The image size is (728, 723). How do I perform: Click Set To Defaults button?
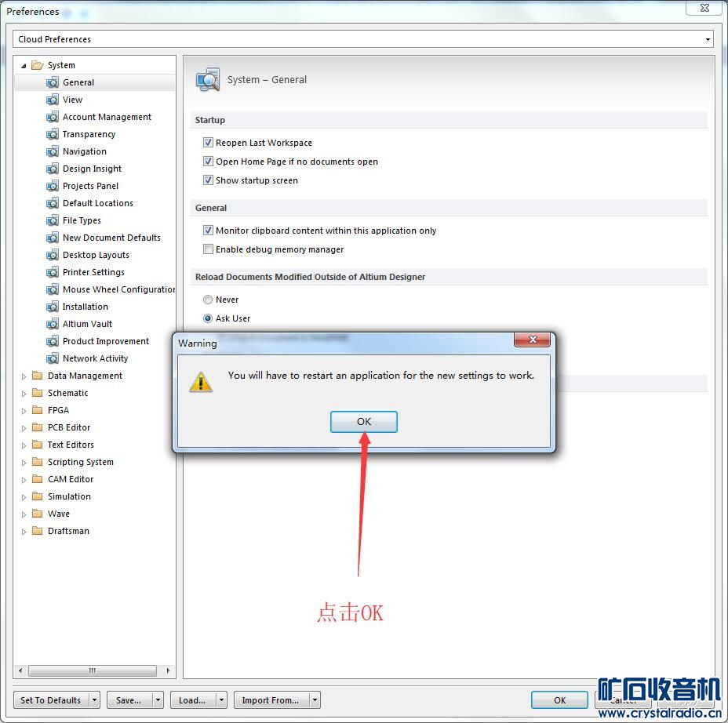tap(51, 700)
